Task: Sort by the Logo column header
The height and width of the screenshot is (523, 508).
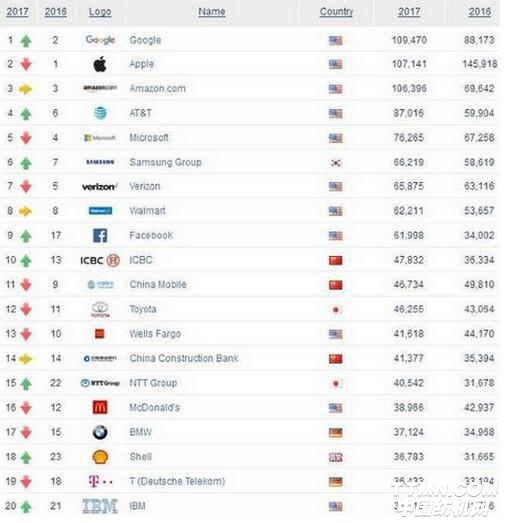Action: [x=100, y=12]
